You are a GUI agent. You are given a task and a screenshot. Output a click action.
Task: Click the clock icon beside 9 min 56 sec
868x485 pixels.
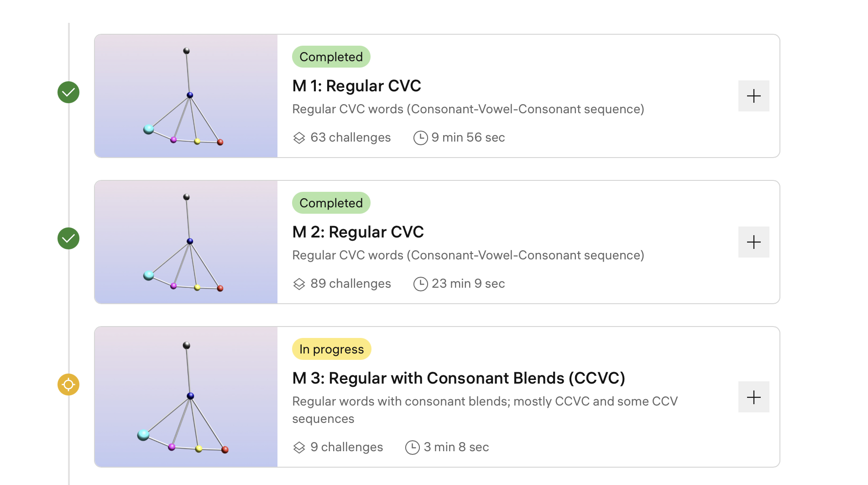420,137
